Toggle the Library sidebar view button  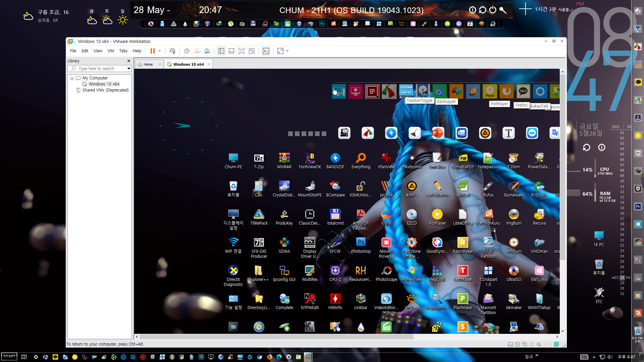pyautogui.click(x=221, y=51)
